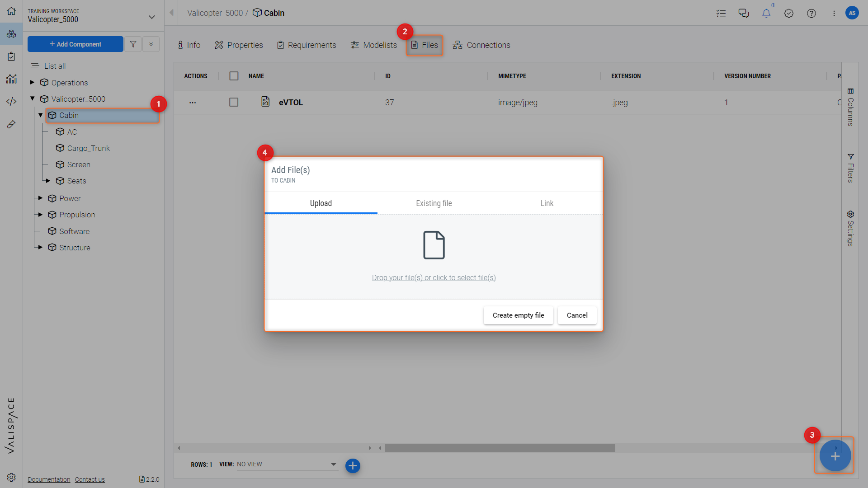
Task: Select the Existing file tab
Action: pos(434,203)
